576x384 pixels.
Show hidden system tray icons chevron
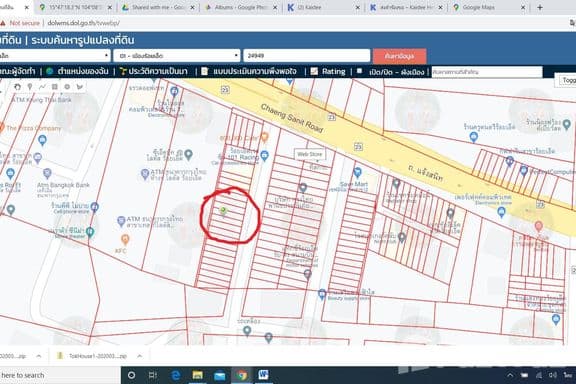(510, 375)
